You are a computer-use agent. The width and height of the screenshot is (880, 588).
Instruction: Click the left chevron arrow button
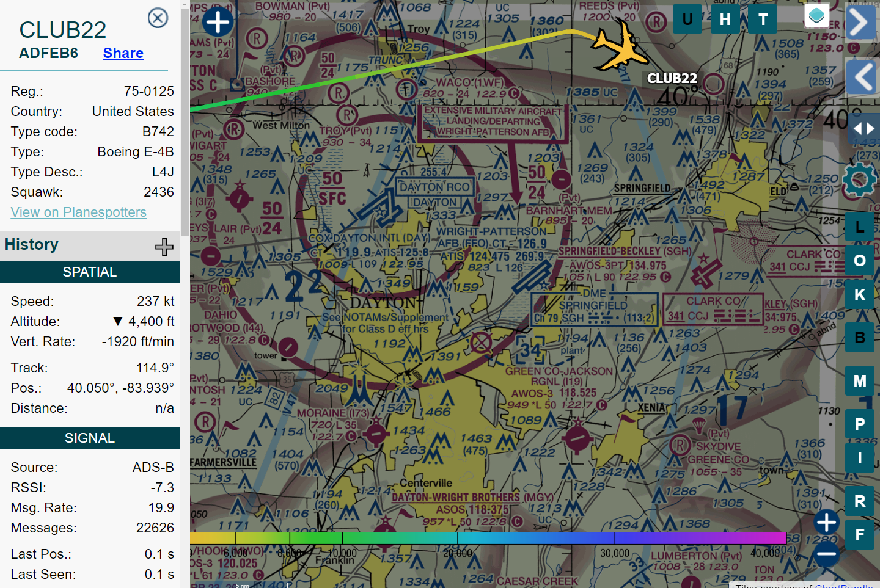coord(862,77)
